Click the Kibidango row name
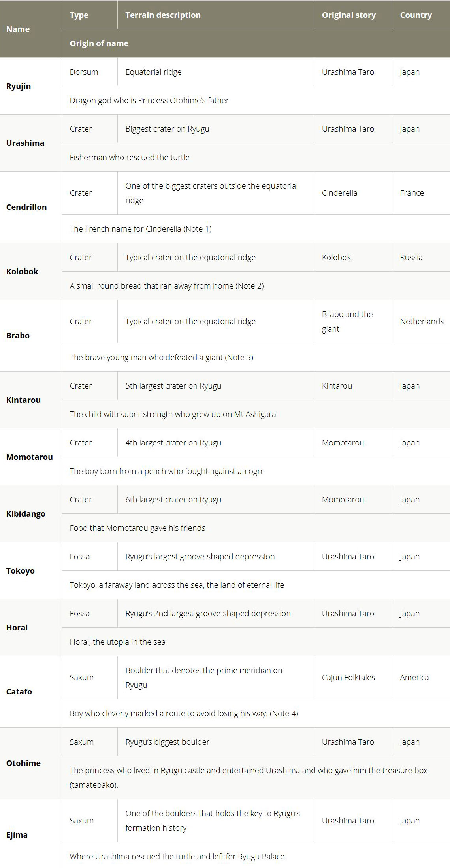This screenshot has width=450, height=868. point(26,514)
